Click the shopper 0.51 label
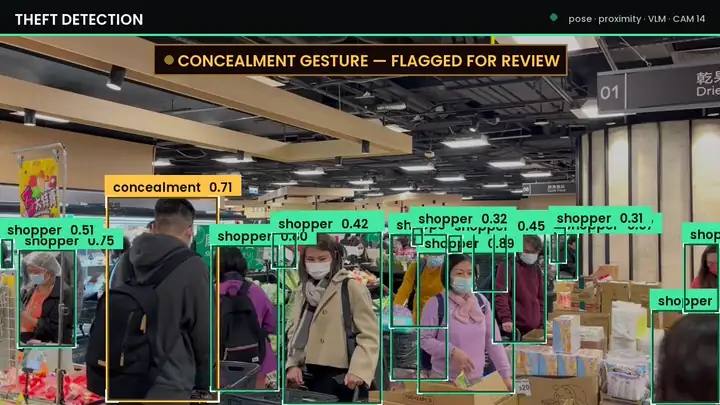The height and width of the screenshot is (405, 720). [51, 228]
